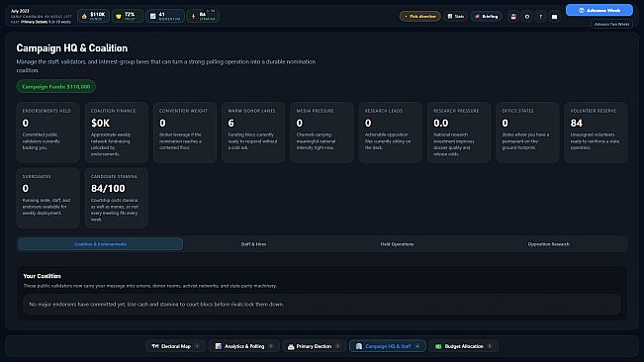
Task: Open Analytics & Polling view
Action: click(x=243, y=346)
